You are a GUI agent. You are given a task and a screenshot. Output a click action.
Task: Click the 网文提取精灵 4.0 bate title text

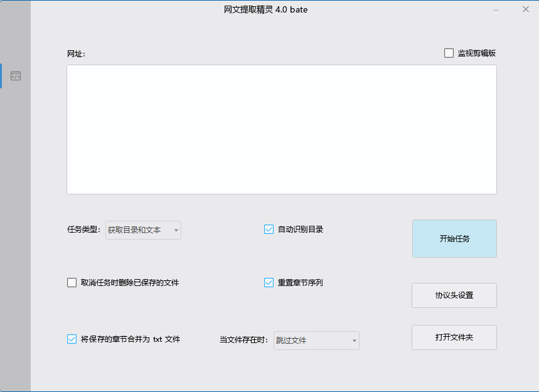click(x=265, y=9)
